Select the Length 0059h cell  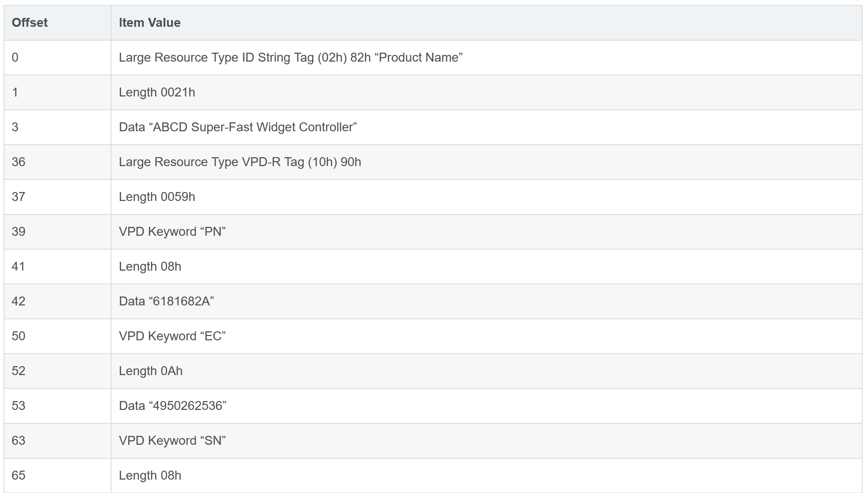(157, 197)
